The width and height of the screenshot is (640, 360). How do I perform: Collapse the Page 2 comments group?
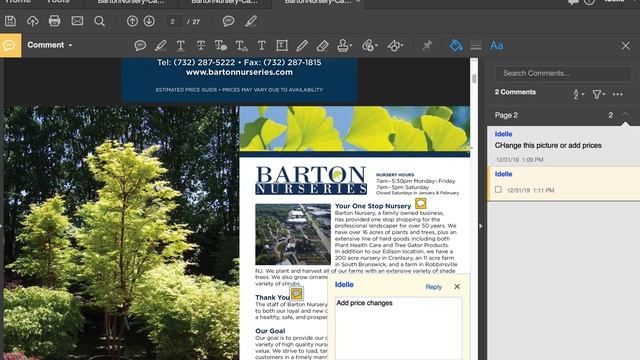(x=625, y=115)
